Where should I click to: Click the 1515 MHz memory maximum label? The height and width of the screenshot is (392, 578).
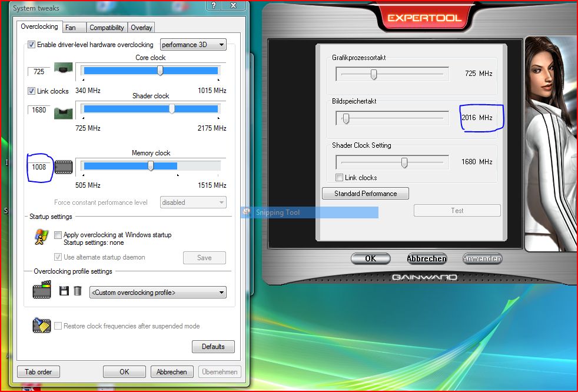coord(212,185)
